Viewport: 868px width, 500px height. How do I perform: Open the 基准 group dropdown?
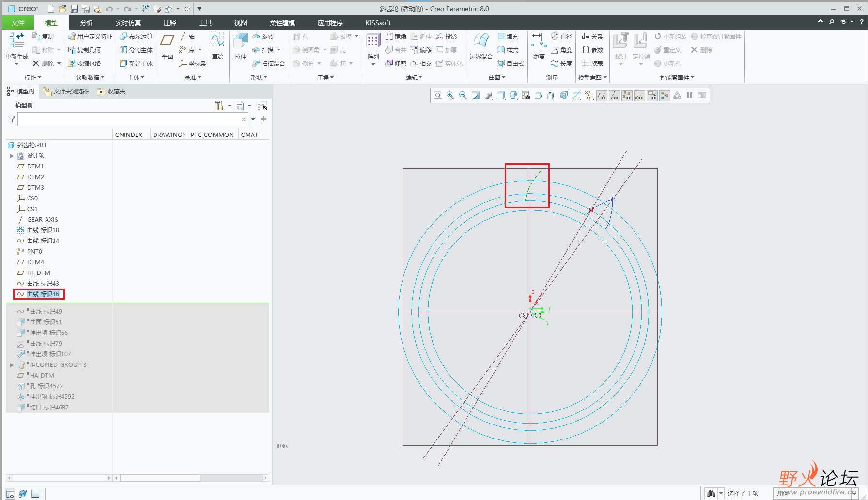tap(193, 77)
